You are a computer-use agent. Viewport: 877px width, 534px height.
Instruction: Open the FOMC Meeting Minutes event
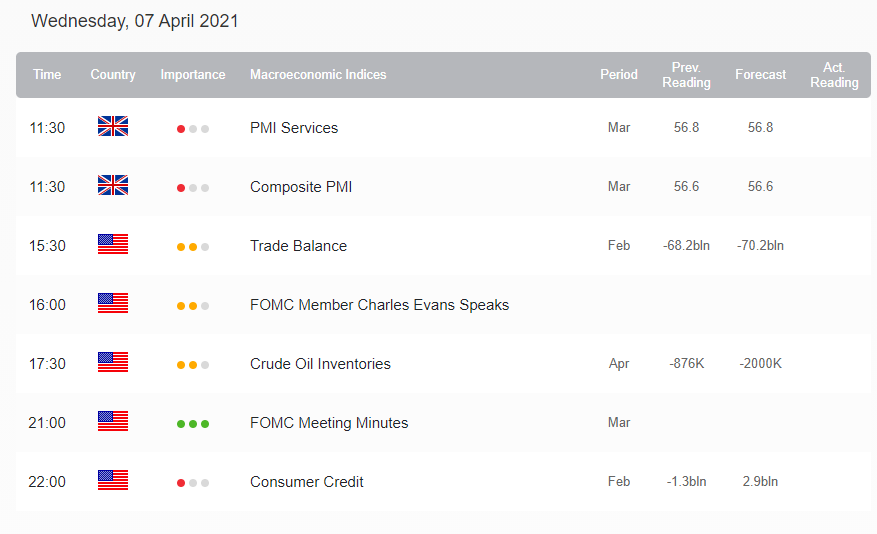pos(329,423)
